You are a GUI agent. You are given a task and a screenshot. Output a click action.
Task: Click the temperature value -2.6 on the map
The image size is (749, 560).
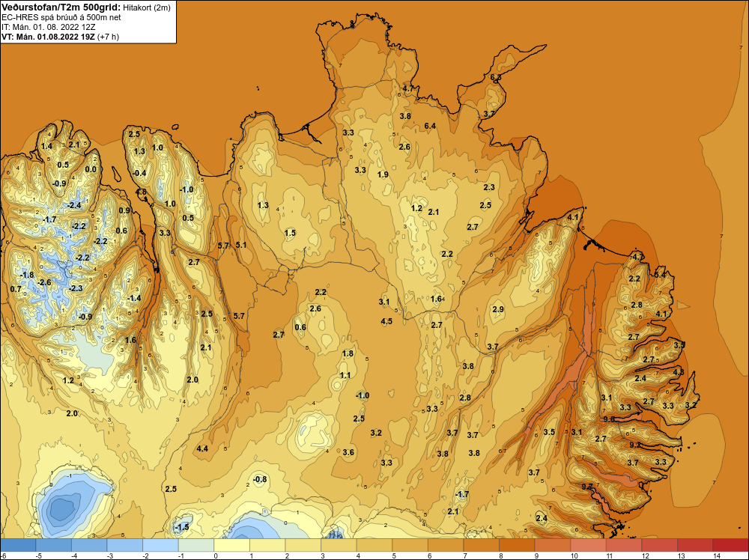(x=44, y=283)
